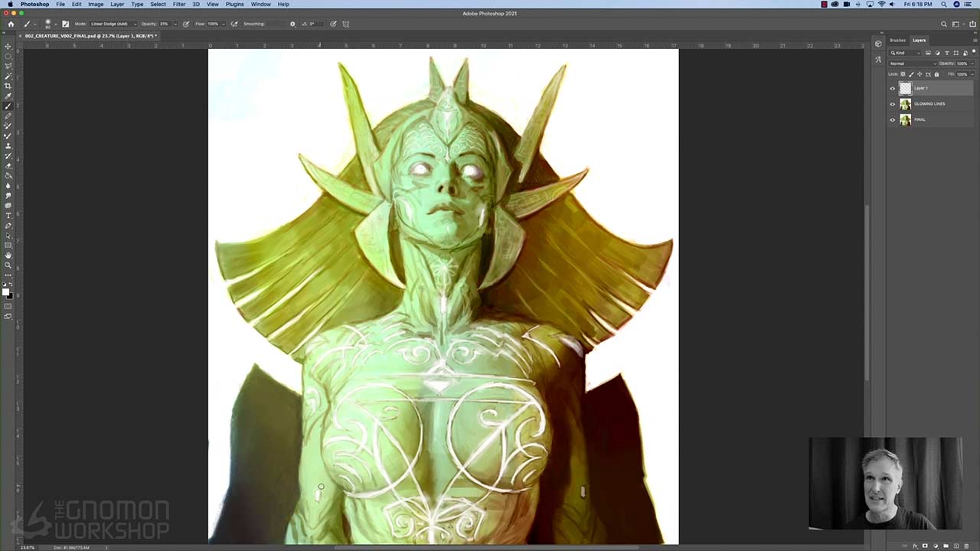Click the foreground color swatch

click(x=6, y=292)
